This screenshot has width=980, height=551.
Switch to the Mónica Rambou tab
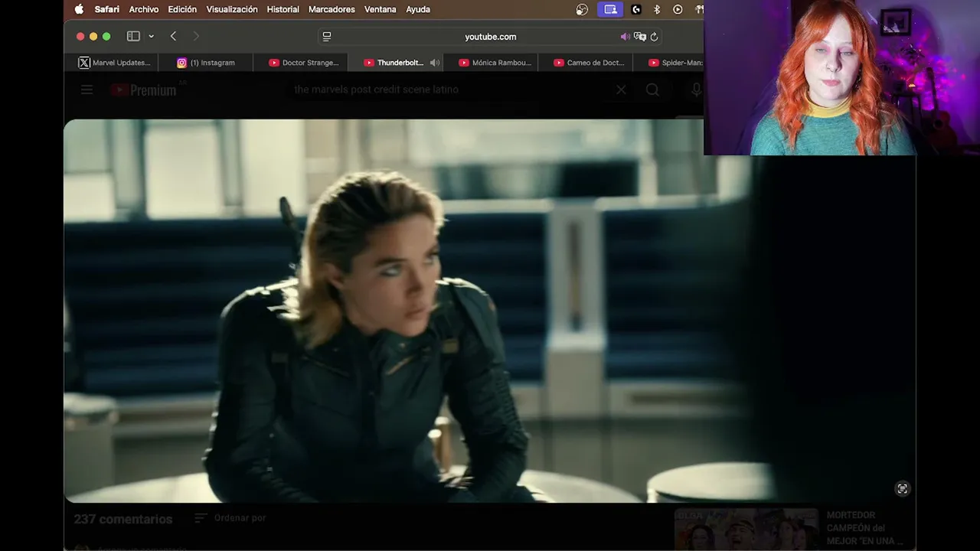(491, 63)
